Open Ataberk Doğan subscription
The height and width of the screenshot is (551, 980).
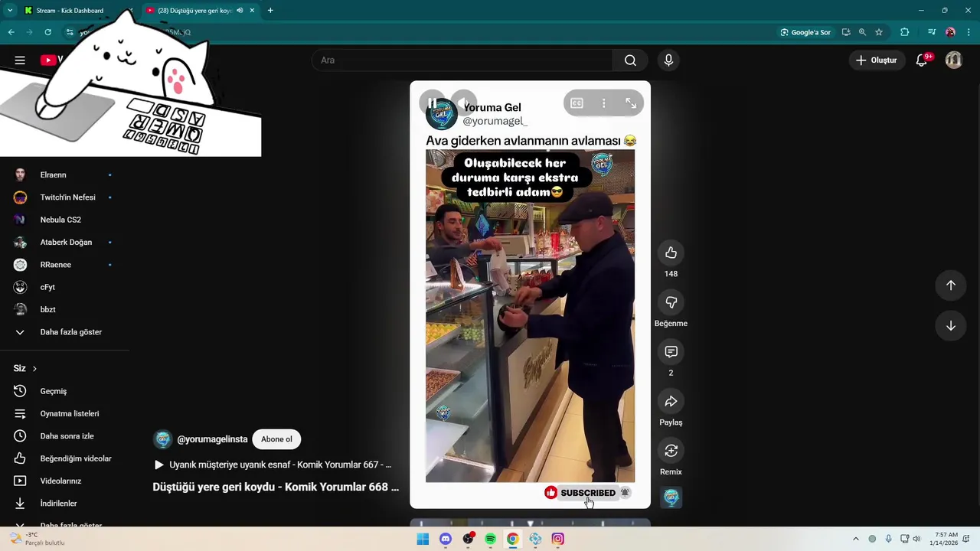click(64, 243)
